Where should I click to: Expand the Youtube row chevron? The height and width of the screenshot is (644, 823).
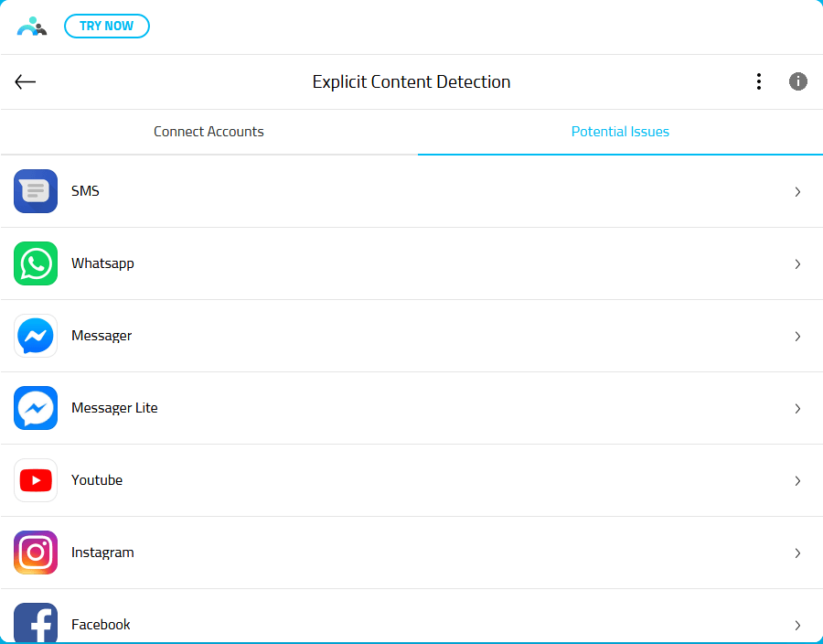pos(797,481)
